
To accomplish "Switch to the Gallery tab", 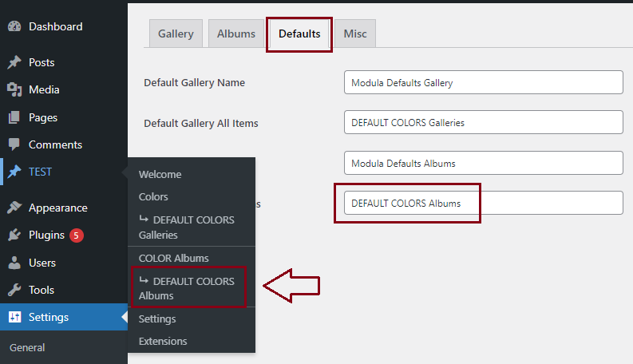I will (176, 34).
